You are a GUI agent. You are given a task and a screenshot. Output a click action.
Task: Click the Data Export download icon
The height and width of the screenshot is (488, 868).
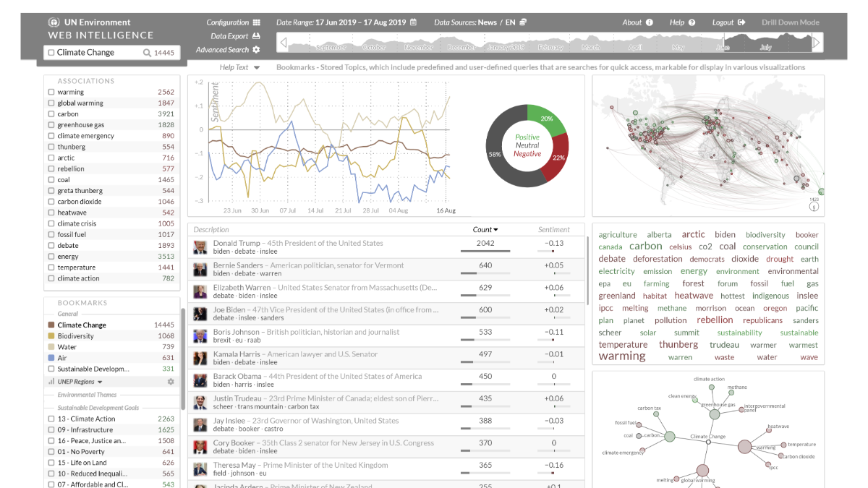click(x=257, y=36)
